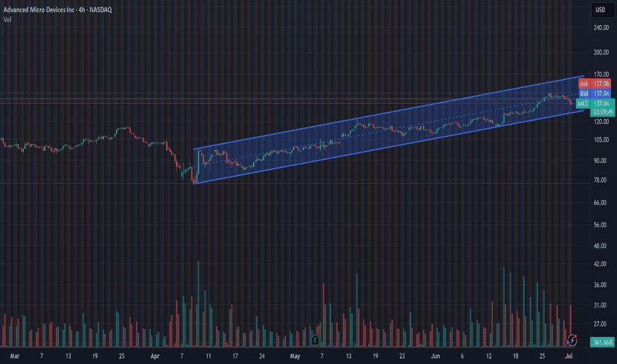Viewport: 617px width, 364px height.
Task: Click the 56.00 price axis label
Action: pyautogui.click(x=601, y=225)
